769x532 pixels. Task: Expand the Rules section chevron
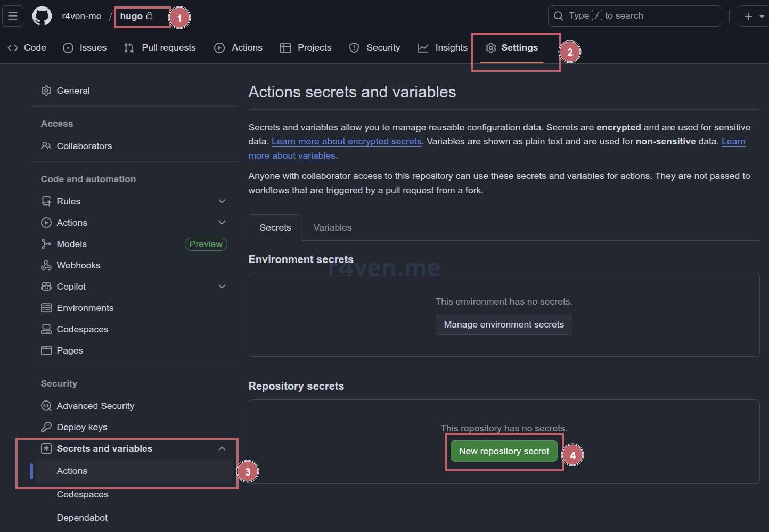222,201
